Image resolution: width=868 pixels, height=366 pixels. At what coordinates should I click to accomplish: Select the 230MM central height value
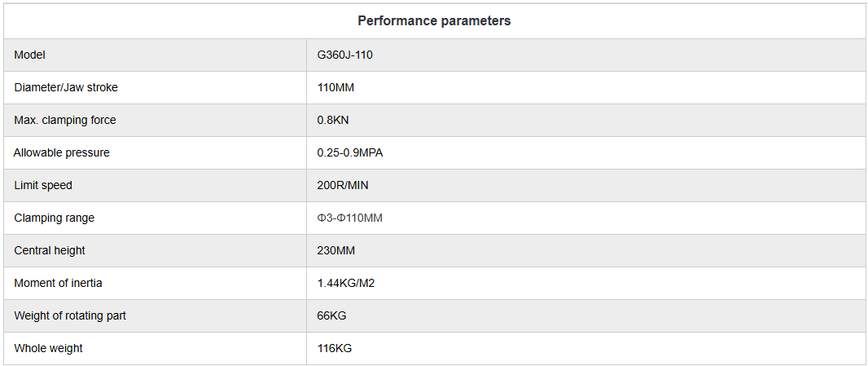[335, 250]
